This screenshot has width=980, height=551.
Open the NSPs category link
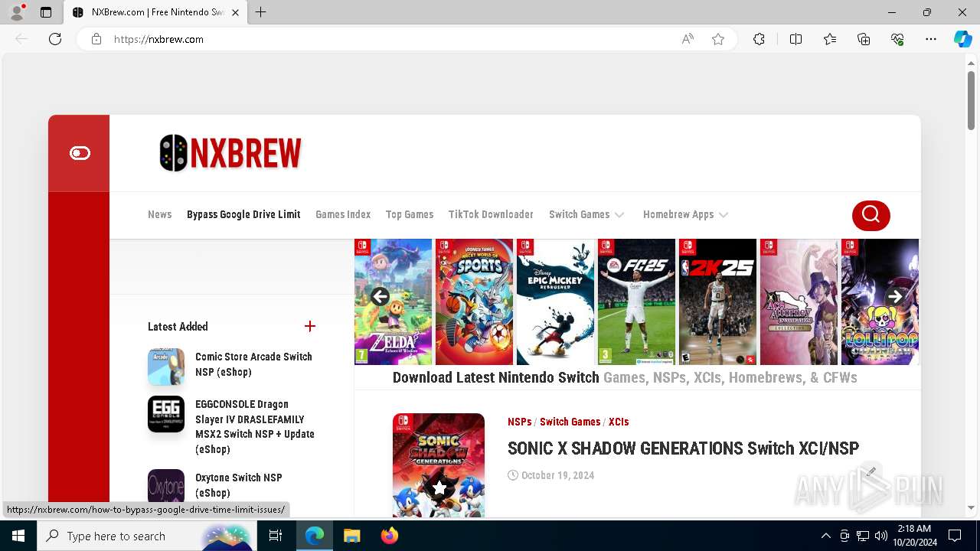tap(519, 422)
